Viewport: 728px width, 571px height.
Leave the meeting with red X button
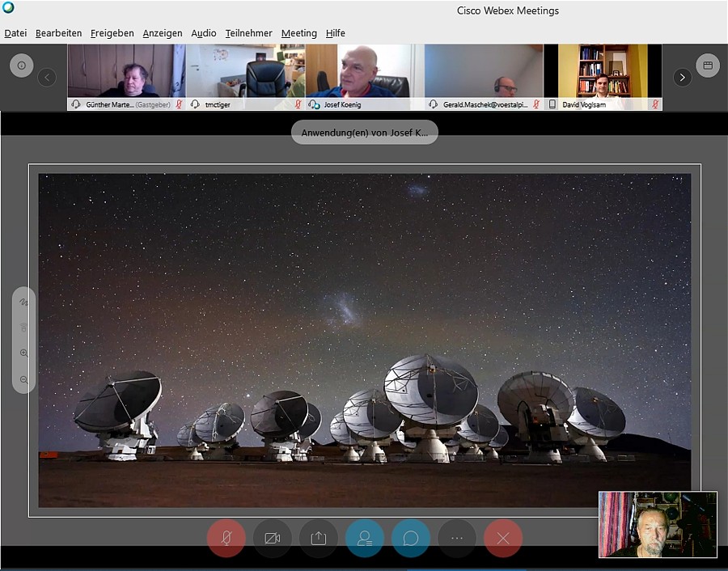[x=503, y=538]
